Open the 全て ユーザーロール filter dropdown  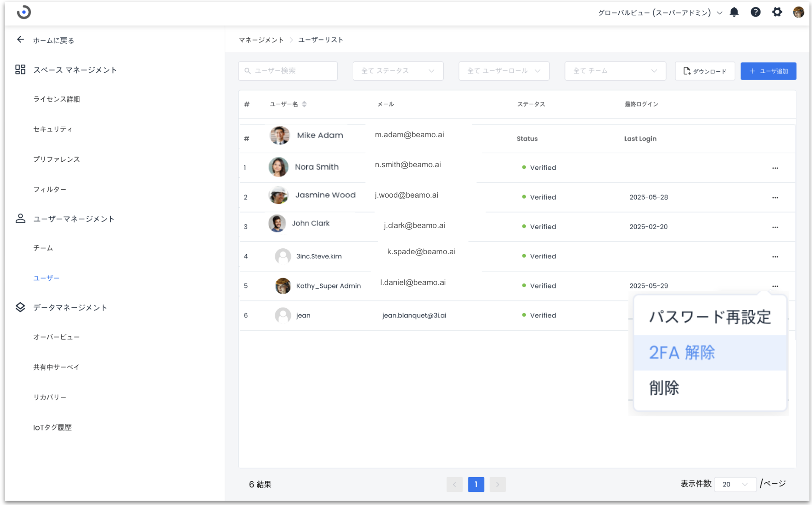point(504,71)
